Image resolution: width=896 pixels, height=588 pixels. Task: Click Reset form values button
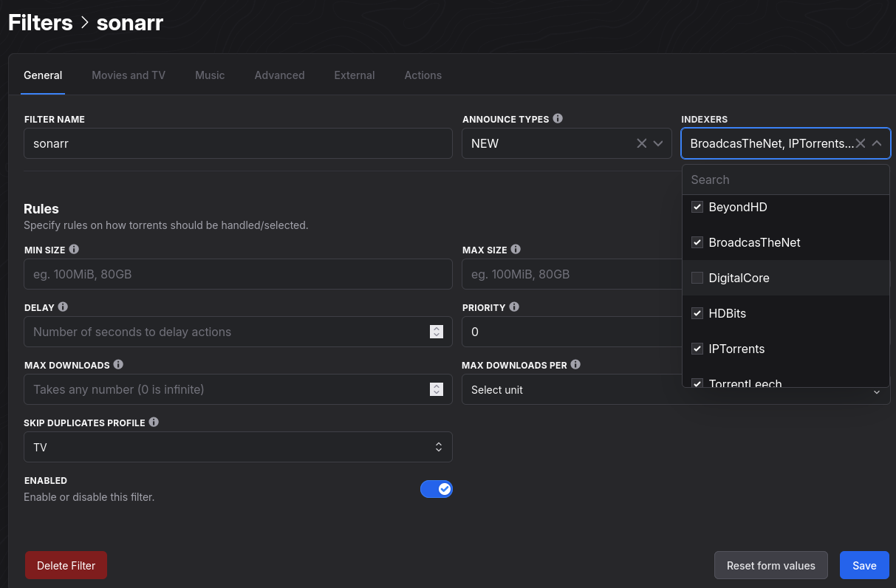point(771,565)
